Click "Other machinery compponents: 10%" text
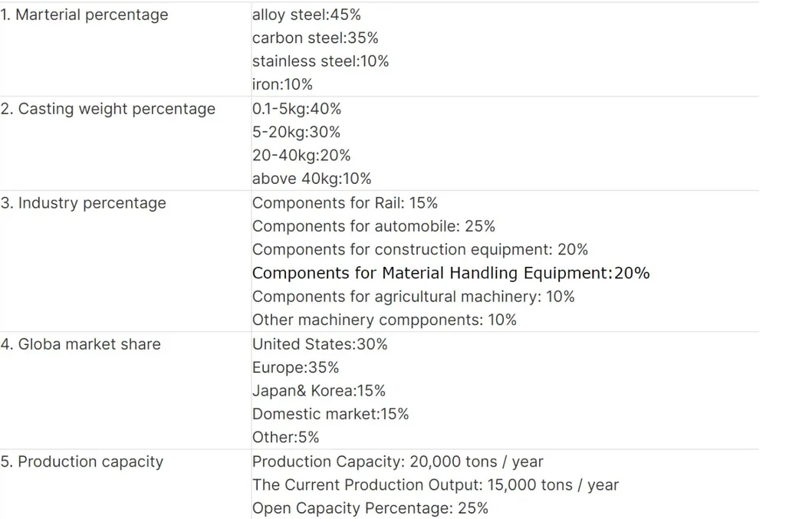The height and width of the screenshot is (519, 812). [x=384, y=320]
